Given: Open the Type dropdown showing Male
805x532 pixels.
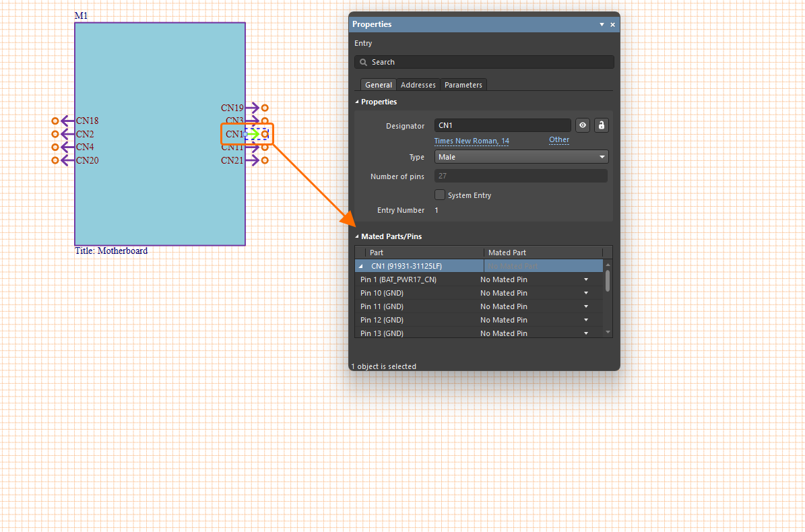Looking at the screenshot, I should [521, 157].
